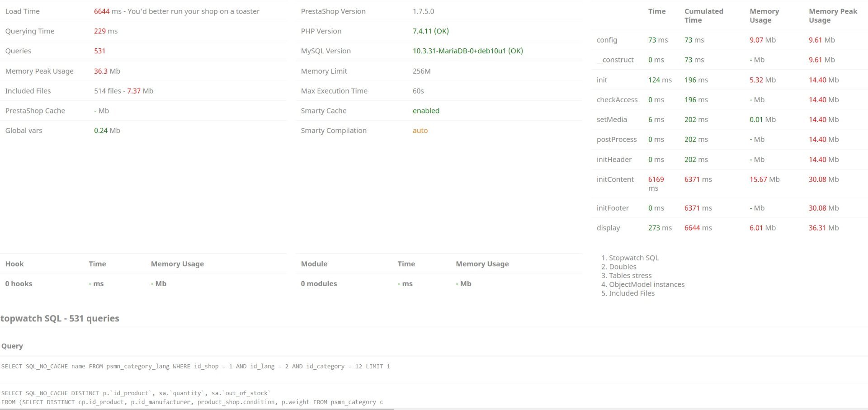Click the PHP Version 7.4.11 (OK) value

click(431, 31)
